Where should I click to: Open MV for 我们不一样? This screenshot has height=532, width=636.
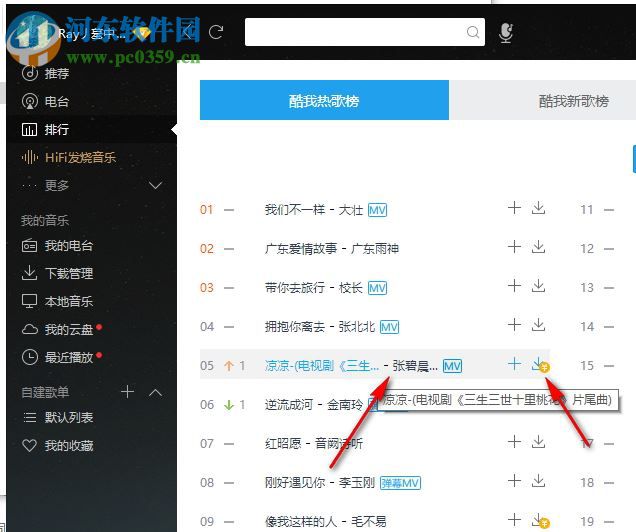[377, 210]
